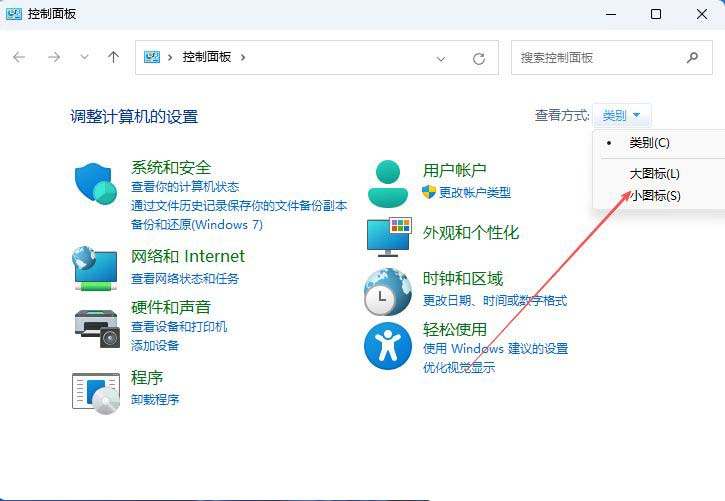Click the Network and Internet globe icon
The width and height of the screenshot is (725, 501).
(x=96, y=268)
